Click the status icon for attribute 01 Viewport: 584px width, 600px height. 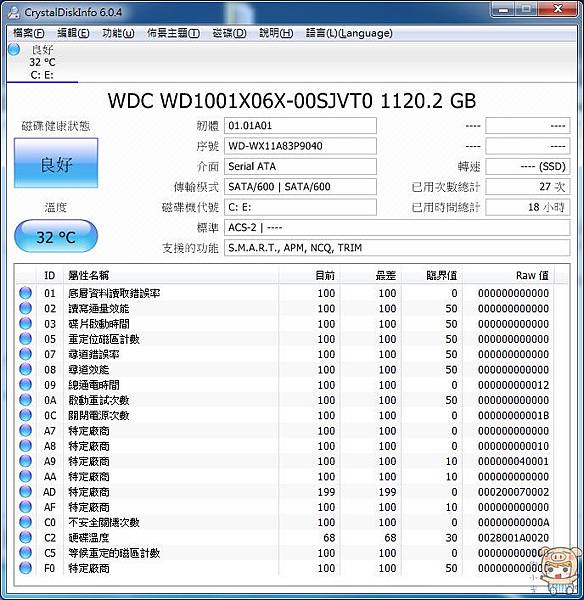tap(25, 293)
